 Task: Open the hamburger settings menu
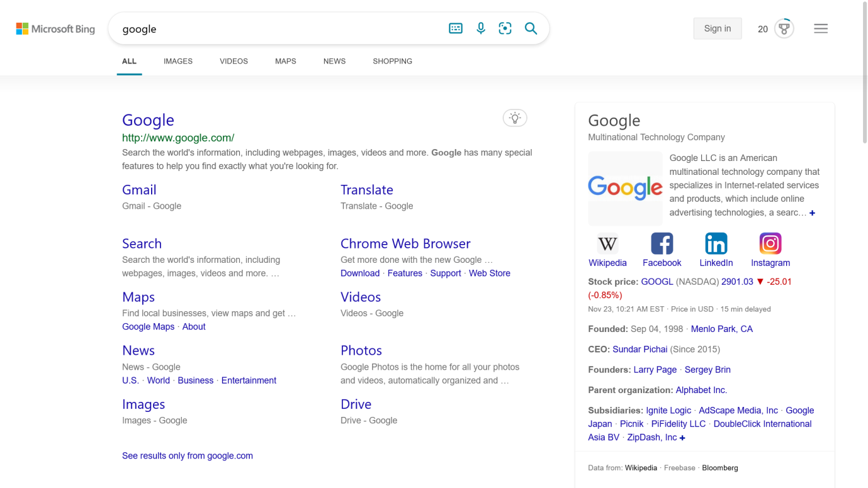(821, 28)
